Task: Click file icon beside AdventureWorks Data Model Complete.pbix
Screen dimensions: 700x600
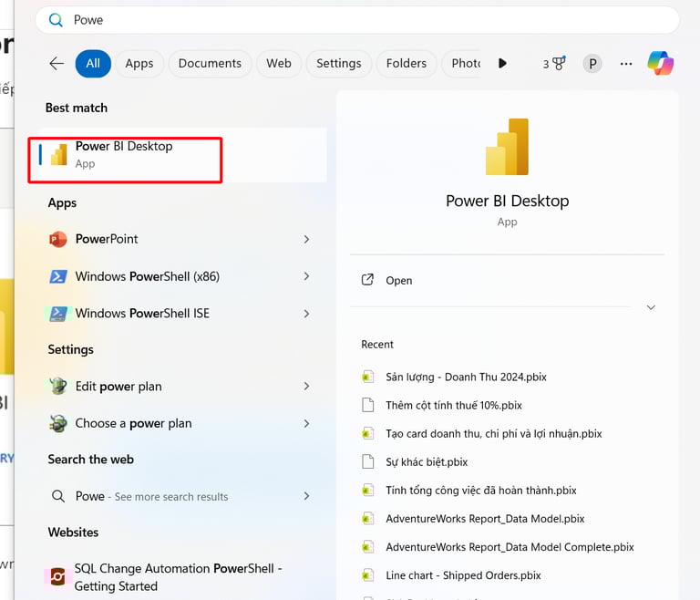Action: [x=368, y=547]
